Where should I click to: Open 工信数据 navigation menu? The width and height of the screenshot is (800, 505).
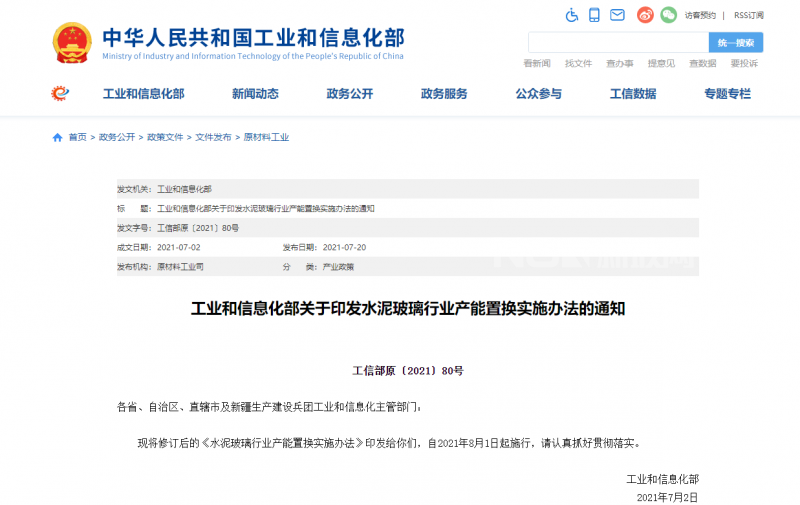coord(633,94)
